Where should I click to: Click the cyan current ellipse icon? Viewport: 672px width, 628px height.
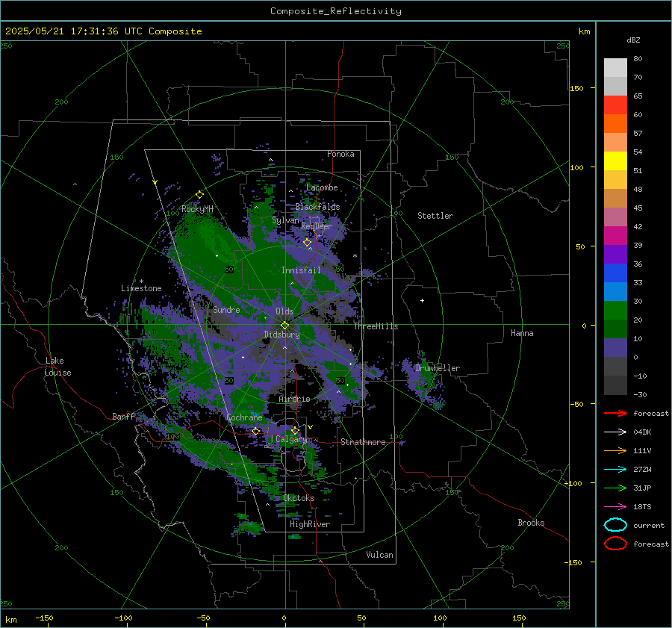(x=615, y=525)
